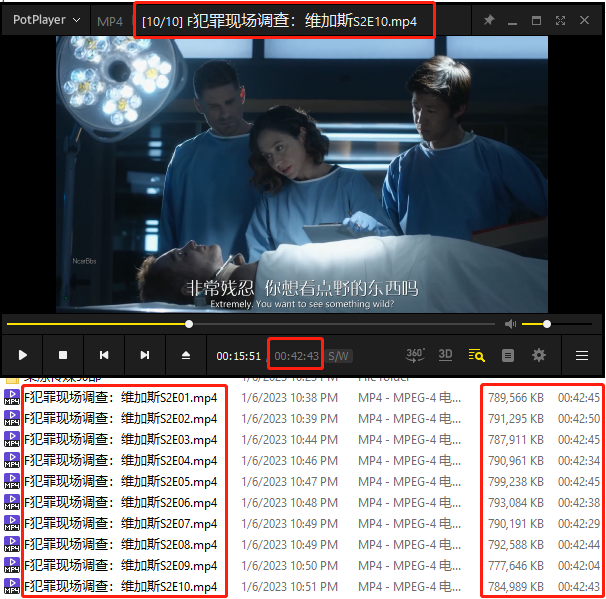
Task: Select file 维加斯S2E06.mp4 in explorer
Action: [121, 502]
